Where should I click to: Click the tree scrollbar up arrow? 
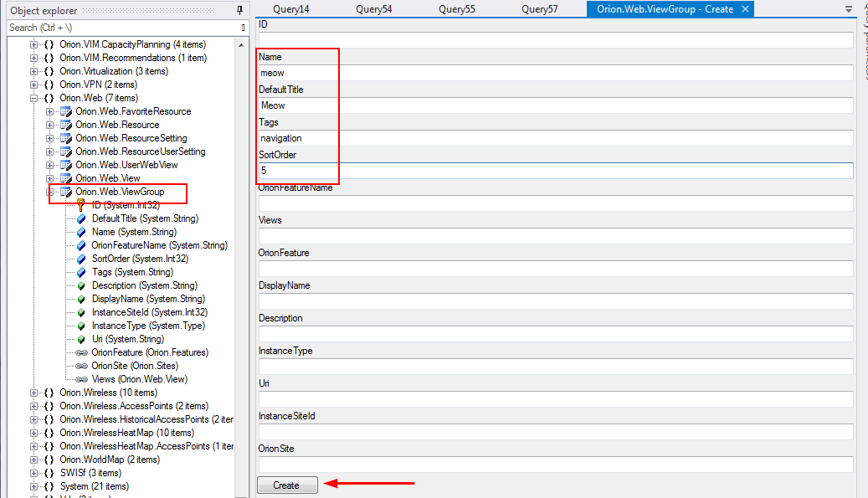click(241, 45)
